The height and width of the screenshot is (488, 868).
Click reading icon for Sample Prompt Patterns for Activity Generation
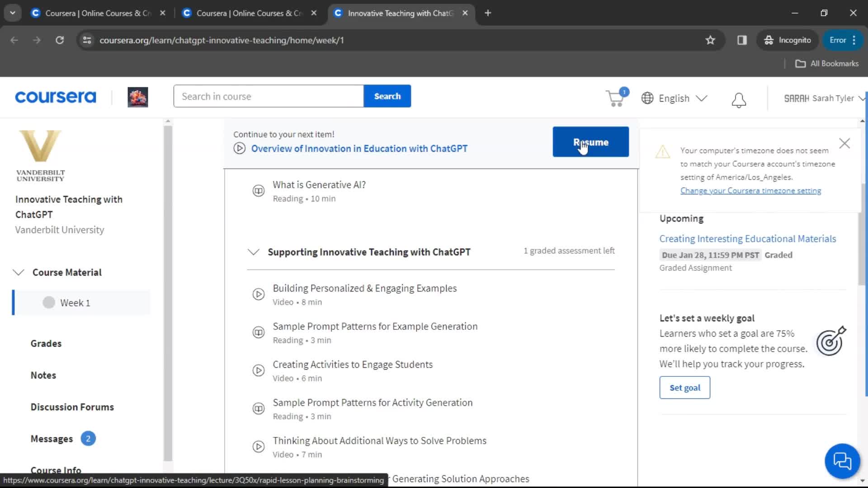pos(258,408)
